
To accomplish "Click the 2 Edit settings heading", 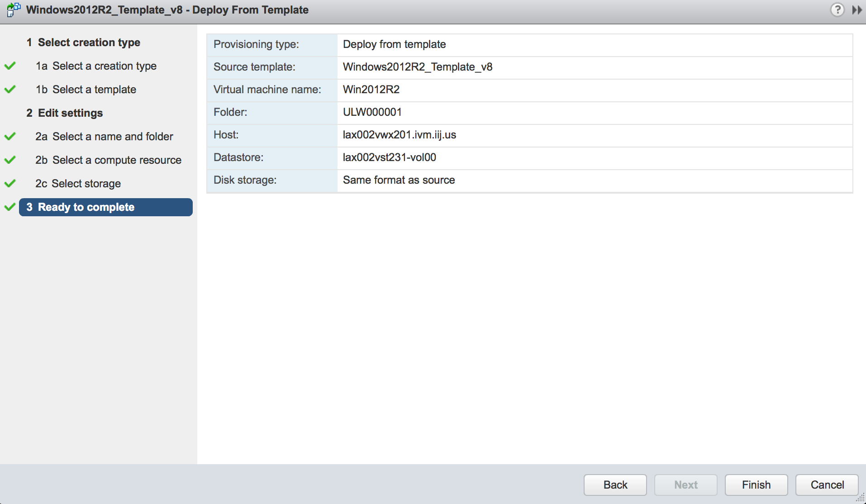I will (64, 113).
